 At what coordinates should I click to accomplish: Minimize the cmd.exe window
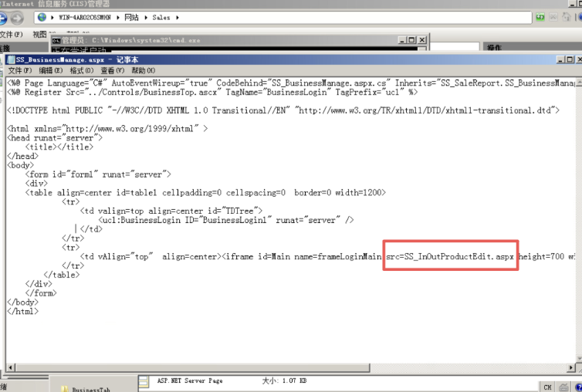tap(403, 40)
